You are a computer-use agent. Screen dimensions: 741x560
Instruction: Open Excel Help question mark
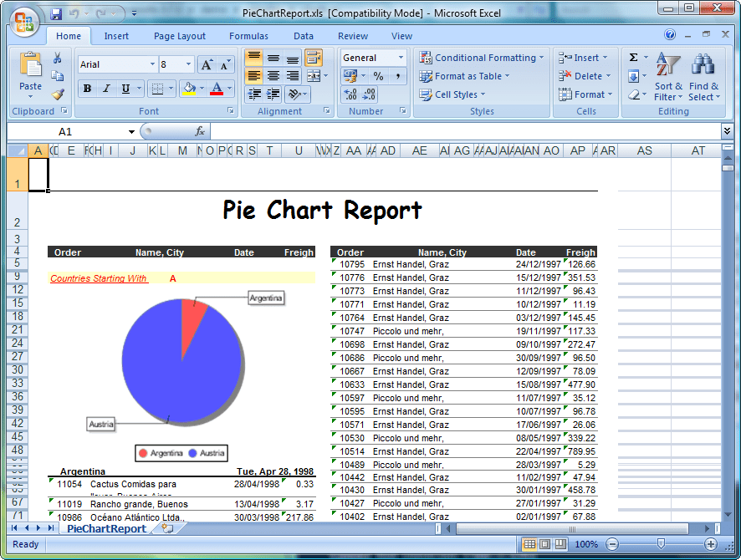point(670,34)
